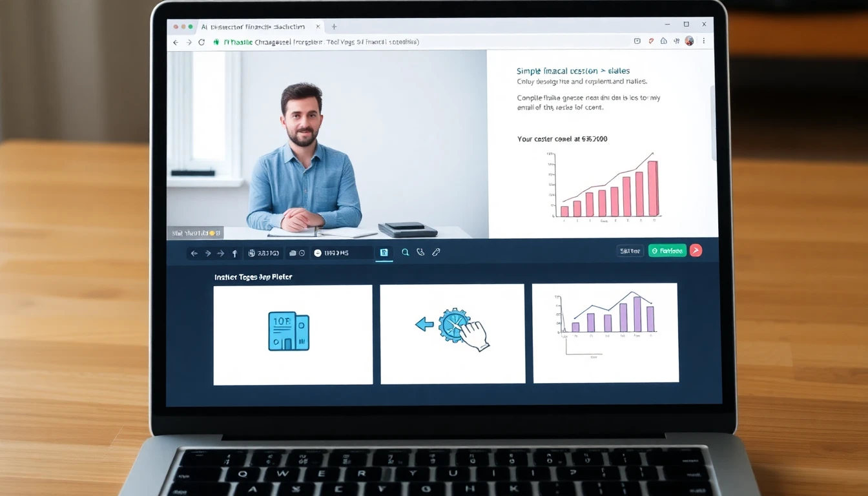Click the highlighted blue save icon in the toolbar
The width and height of the screenshot is (868, 496).
(384, 253)
